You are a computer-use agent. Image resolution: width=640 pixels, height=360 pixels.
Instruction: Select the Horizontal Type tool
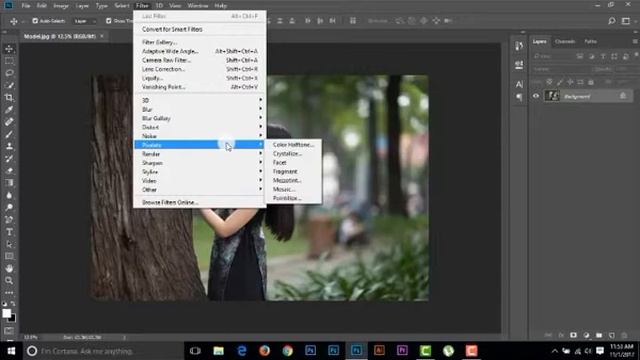tap(9, 232)
